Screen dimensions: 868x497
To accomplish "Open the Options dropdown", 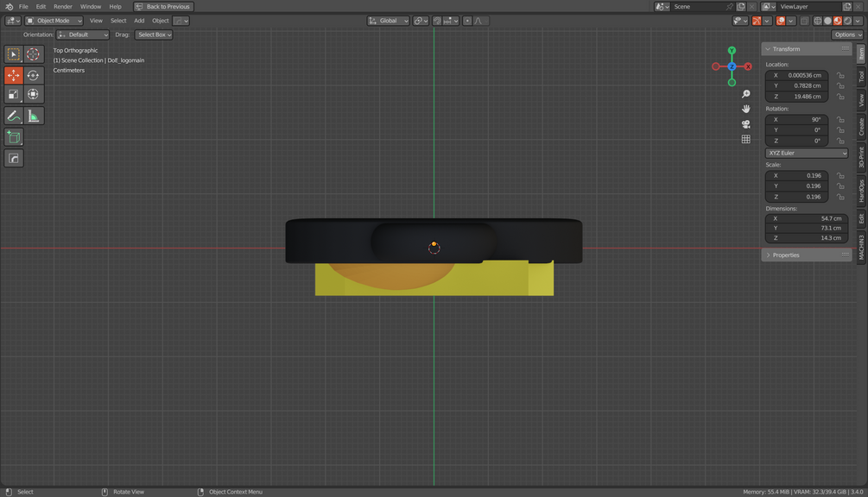I will (847, 35).
